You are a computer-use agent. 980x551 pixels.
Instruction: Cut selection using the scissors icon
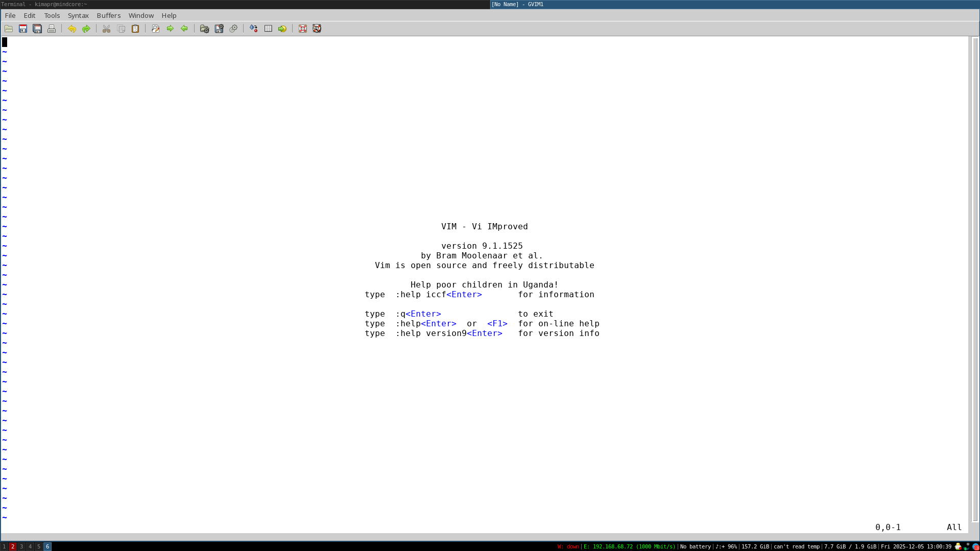pos(106,29)
